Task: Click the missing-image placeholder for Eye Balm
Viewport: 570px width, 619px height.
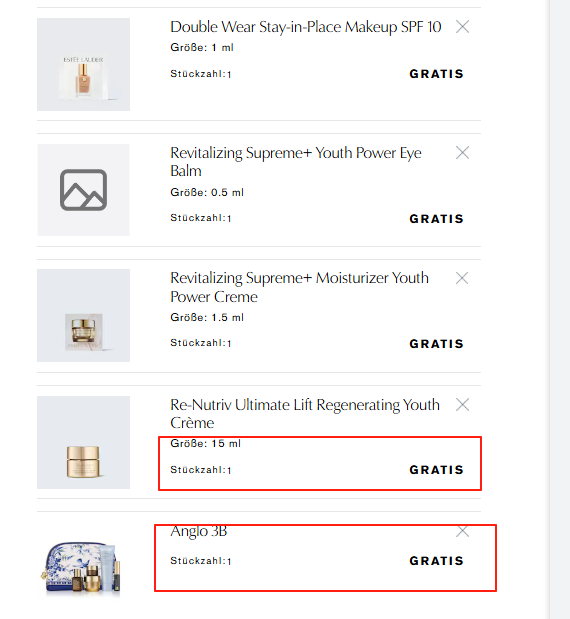Action: 83,190
